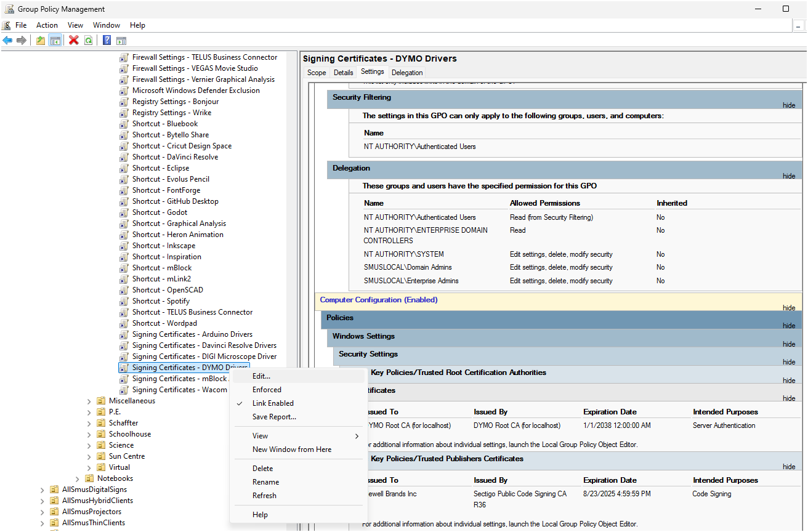The image size is (808, 532).
Task: Click the red X Delete toolbar icon
Action: click(74, 41)
